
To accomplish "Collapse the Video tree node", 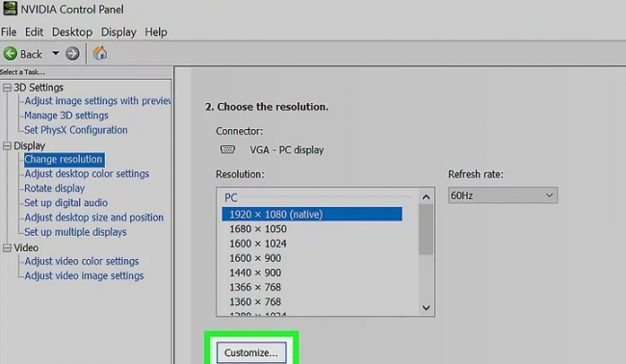I will click(x=7, y=247).
